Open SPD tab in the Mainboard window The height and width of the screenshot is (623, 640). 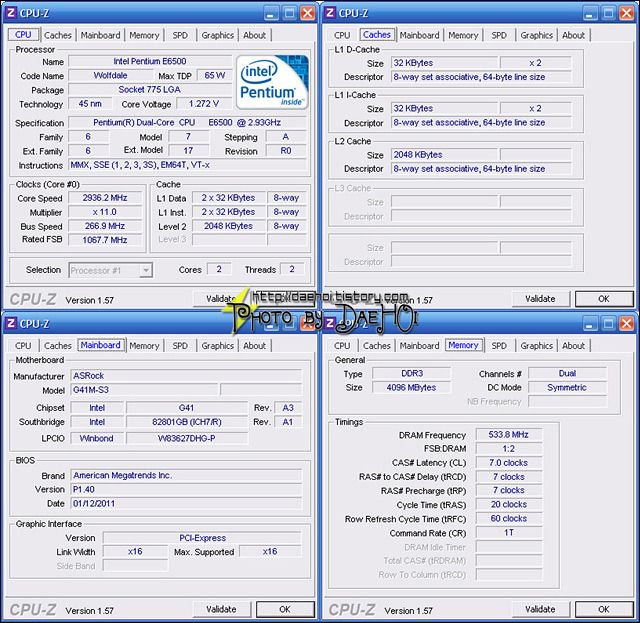[x=180, y=346]
